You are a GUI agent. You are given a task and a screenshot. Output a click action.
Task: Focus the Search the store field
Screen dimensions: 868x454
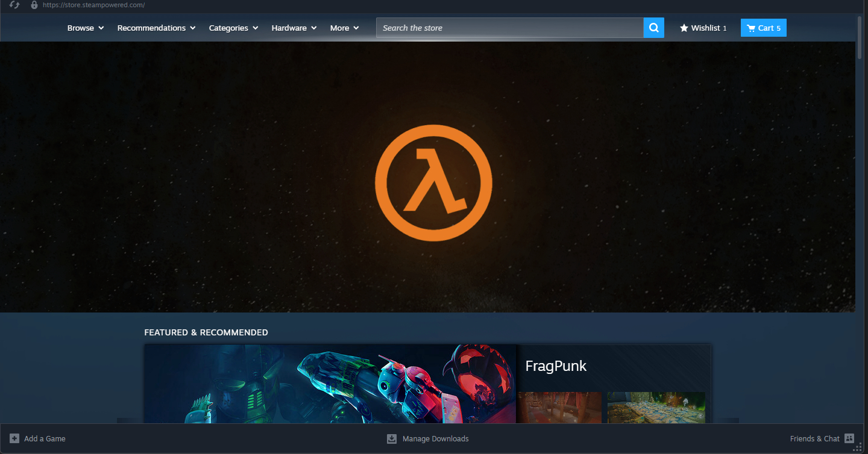click(510, 28)
